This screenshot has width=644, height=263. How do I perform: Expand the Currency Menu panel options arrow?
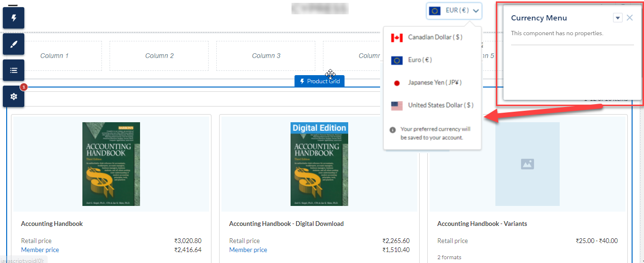(617, 18)
